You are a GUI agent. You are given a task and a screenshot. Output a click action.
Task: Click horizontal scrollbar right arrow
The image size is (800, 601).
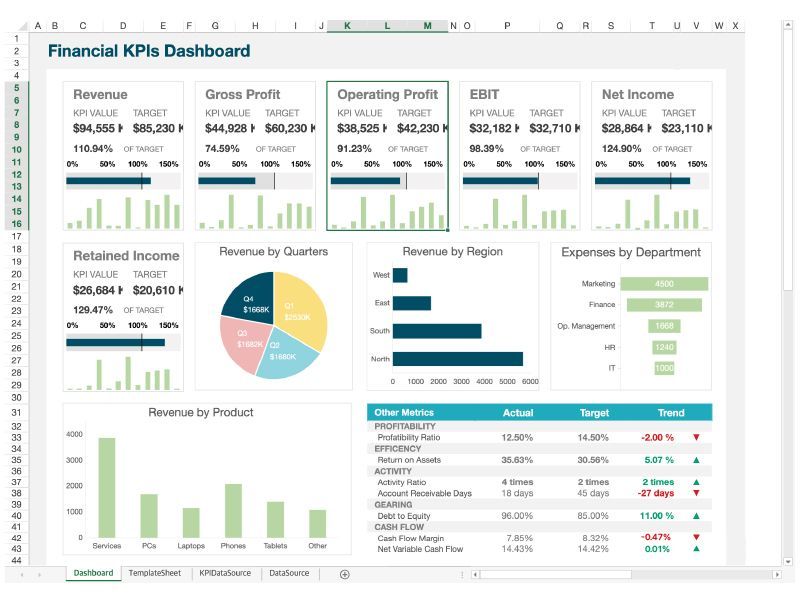[x=777, y=574]
